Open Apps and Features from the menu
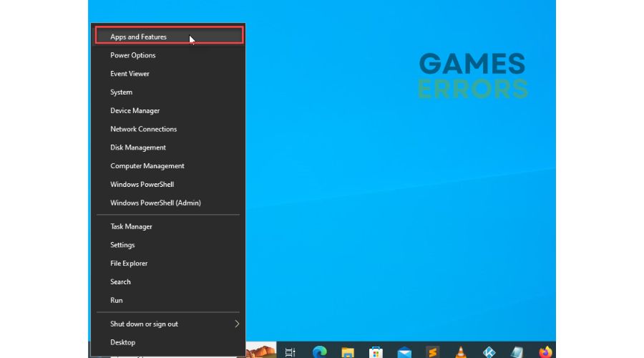 pos(168,37)
